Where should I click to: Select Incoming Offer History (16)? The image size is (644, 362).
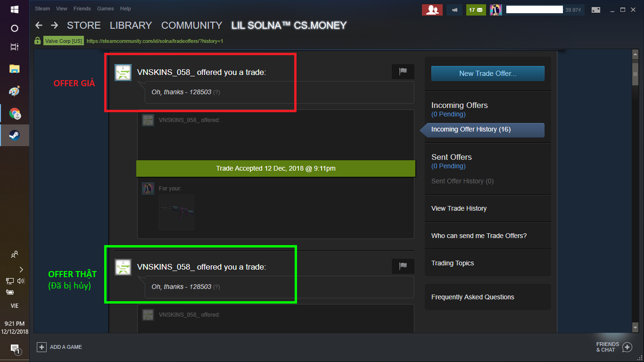coord(482,130)
